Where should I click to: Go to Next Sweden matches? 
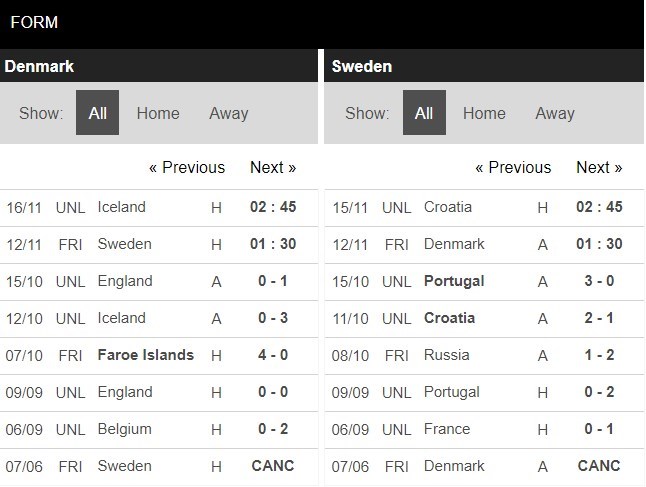[599, 167]
